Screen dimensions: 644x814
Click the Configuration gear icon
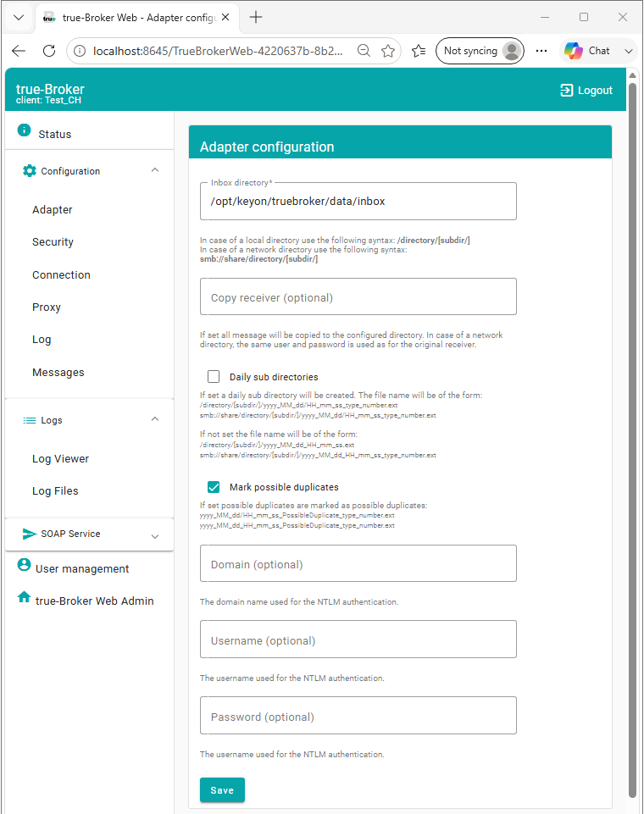click(x=30, y=171)
